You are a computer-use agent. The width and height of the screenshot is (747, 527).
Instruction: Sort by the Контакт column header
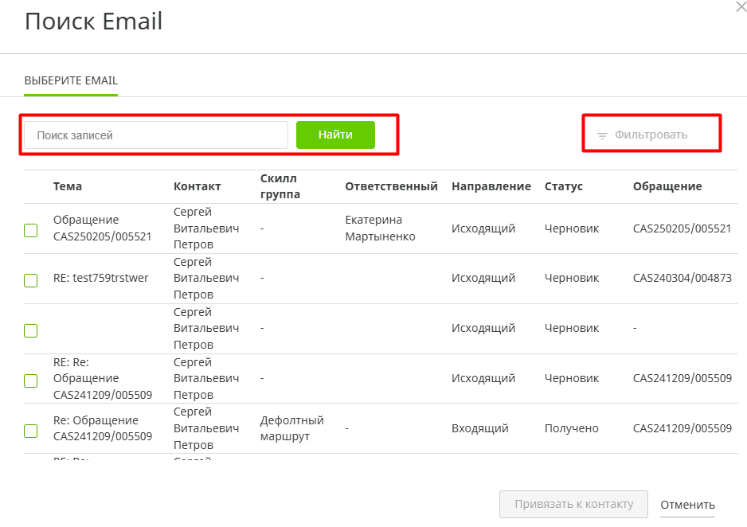click(197, 186)
